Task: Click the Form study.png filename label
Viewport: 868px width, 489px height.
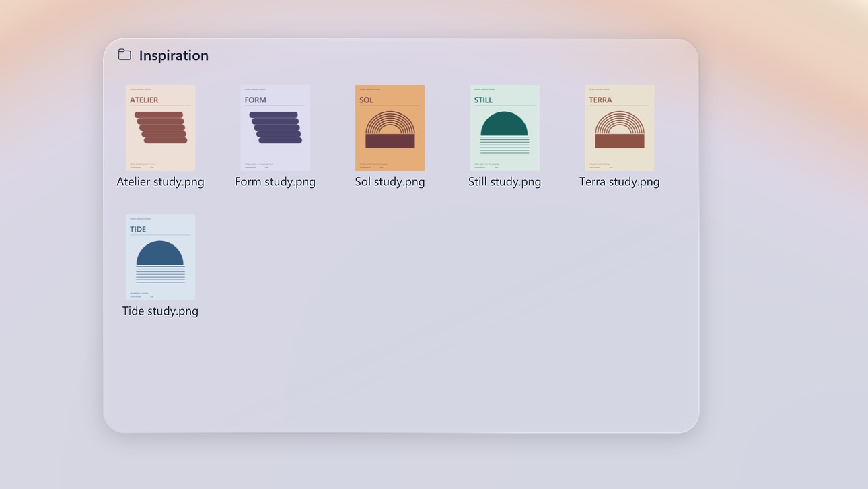Action: point(275,182)
